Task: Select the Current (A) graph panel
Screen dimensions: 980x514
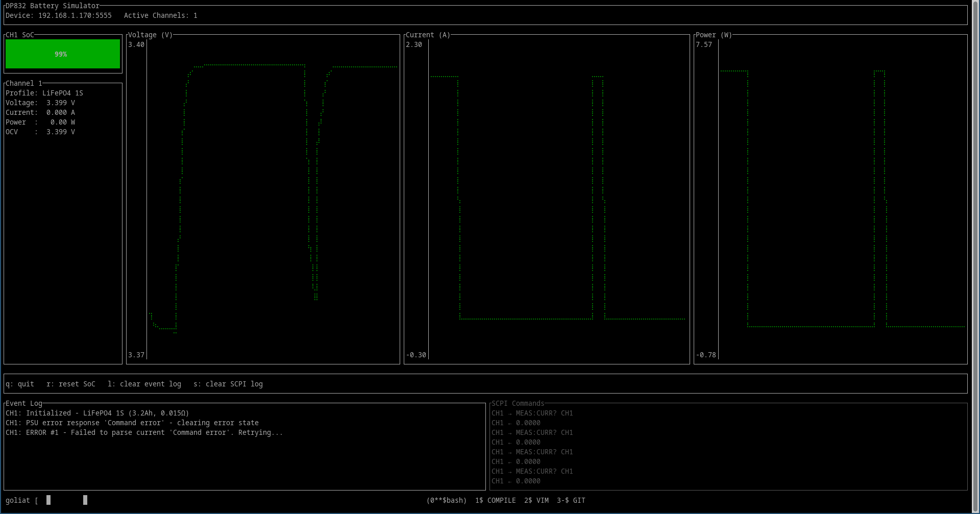Action: coord(546,199)
